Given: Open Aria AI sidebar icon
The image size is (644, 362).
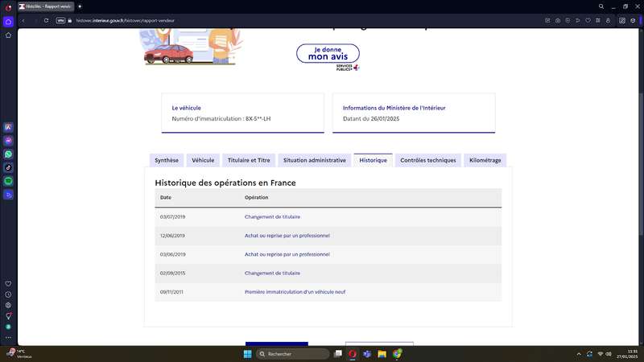Looking at the screenshot, I should pos(8,128).
